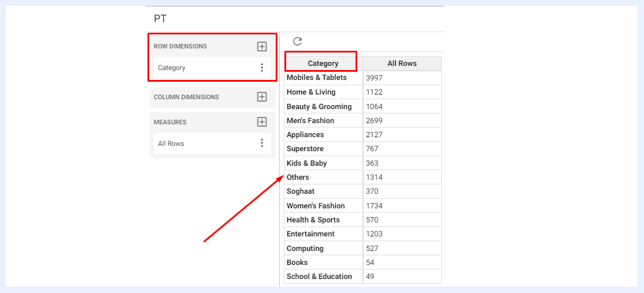Click the value 54
The height and width of the screenshot is (293, 644).
pos(370,263)
